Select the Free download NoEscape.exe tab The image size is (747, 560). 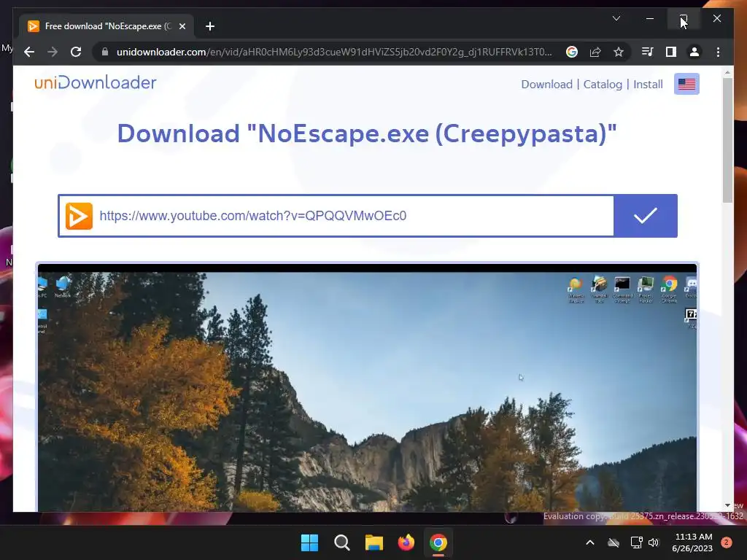coord(107,26)
